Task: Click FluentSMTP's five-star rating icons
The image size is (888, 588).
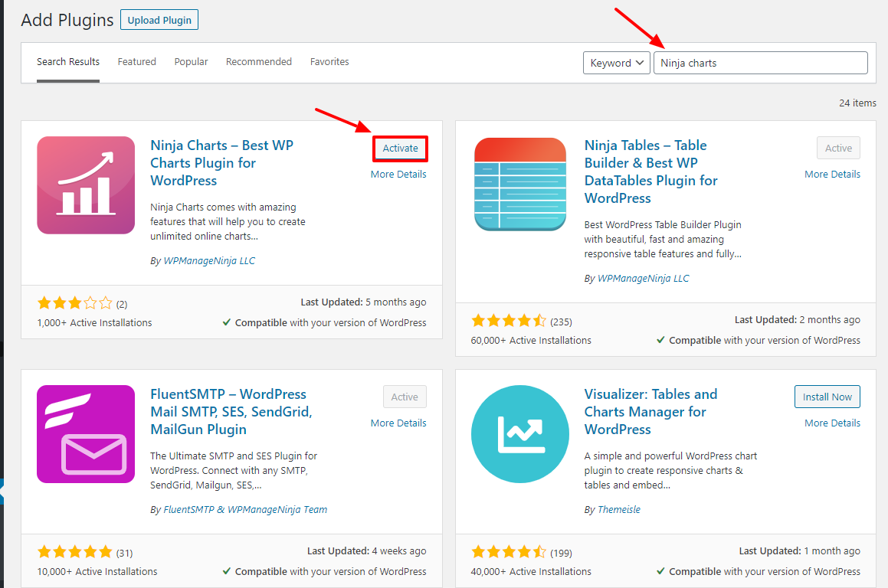Action: tap(74, 551)
